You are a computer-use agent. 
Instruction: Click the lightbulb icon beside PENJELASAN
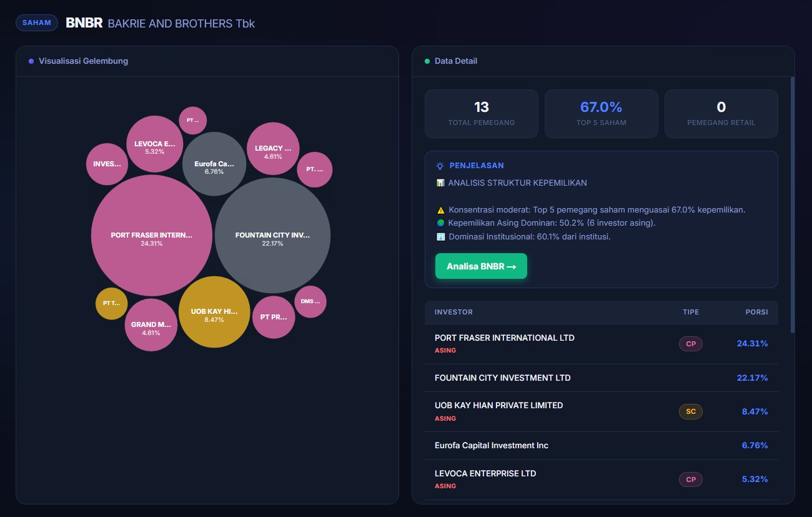[440, 166]
